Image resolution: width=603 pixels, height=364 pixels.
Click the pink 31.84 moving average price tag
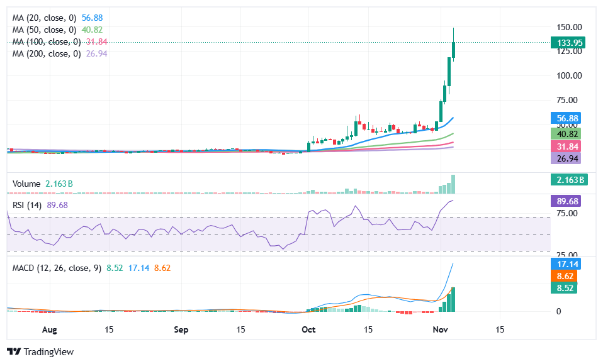point(565,146)
